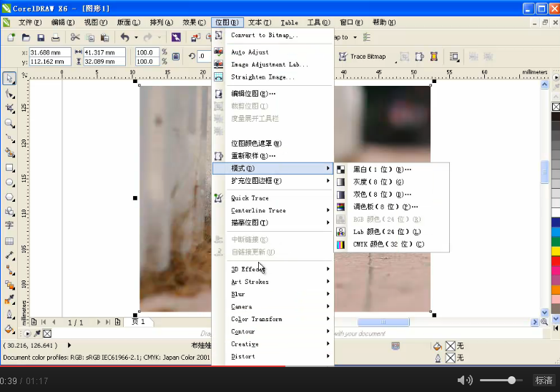This screenshot has height=392, width=560.
Task: Open the 视图 menu
Action: point(96,22)
